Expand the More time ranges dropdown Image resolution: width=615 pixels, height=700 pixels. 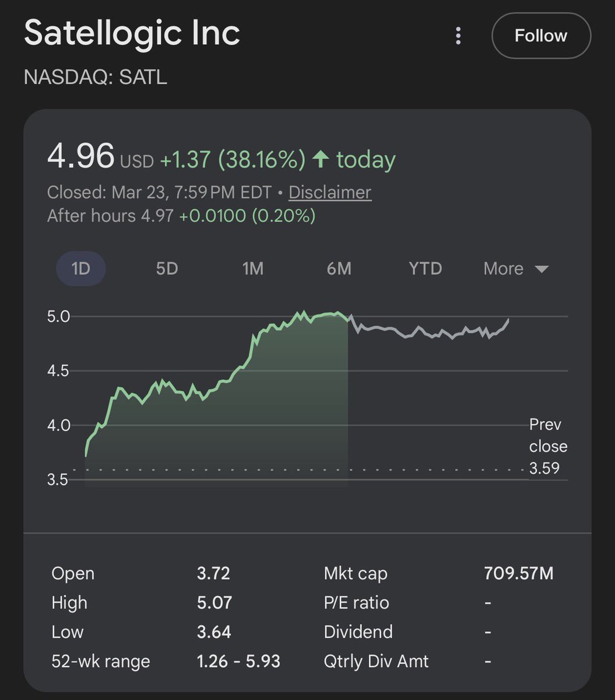(x=515, y=268)
